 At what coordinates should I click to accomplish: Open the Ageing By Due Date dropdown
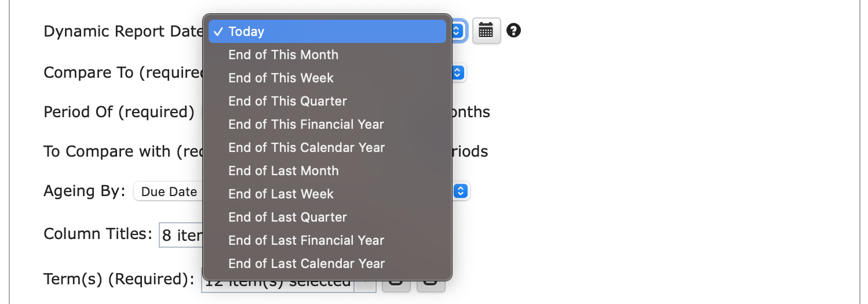click(169, 191)
